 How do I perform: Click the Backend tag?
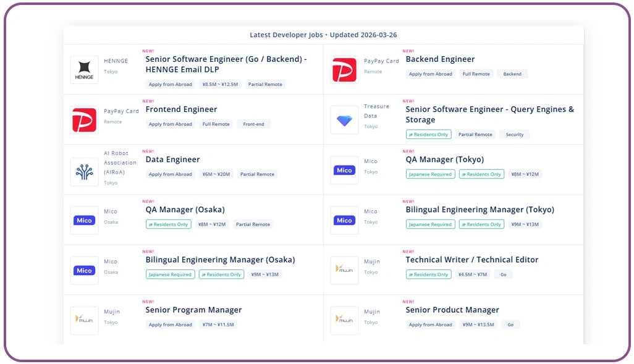click(512, 74)
